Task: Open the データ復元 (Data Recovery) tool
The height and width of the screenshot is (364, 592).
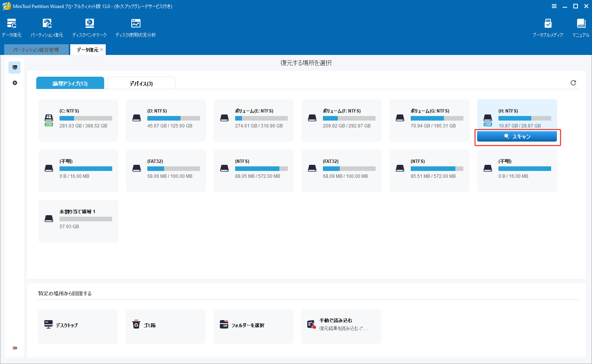Action: click(11, 27)
